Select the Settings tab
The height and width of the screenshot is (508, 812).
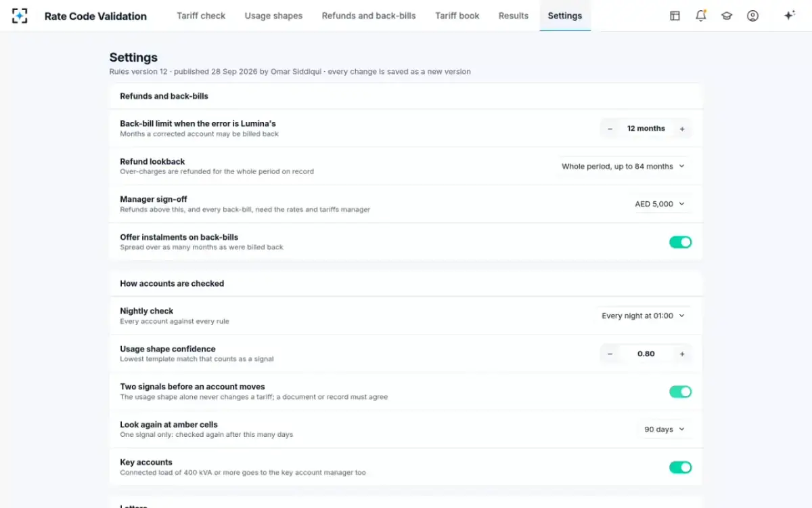(x=565, y=16)
